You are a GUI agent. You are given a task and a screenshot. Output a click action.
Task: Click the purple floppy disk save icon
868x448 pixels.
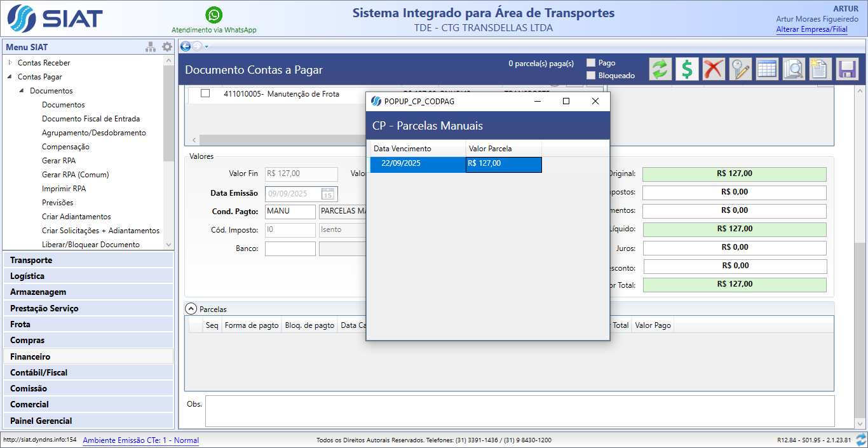[847, 69]
